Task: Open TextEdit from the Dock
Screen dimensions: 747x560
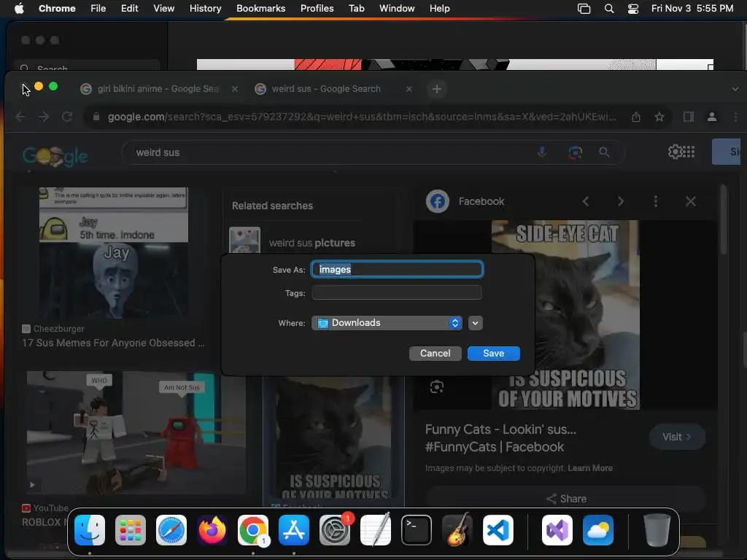Action: pos(376,530)
